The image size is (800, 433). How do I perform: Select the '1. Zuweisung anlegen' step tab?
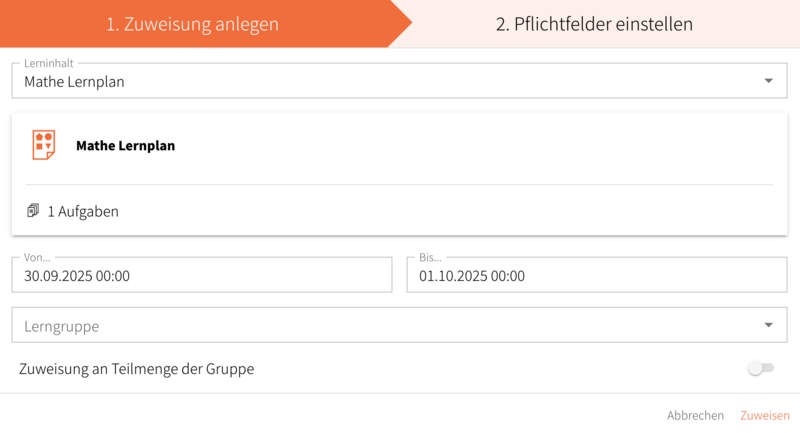pos(193,24)
